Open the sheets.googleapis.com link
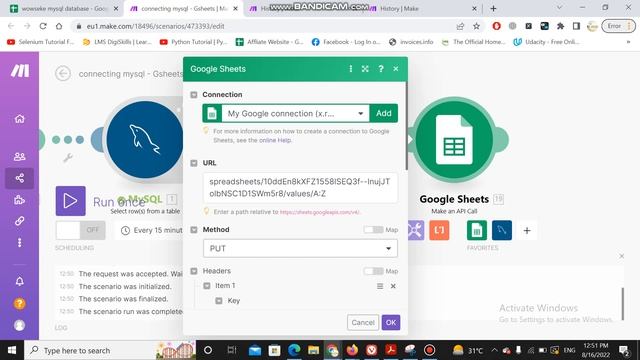 pyautogui.click(x=320, y=212)
